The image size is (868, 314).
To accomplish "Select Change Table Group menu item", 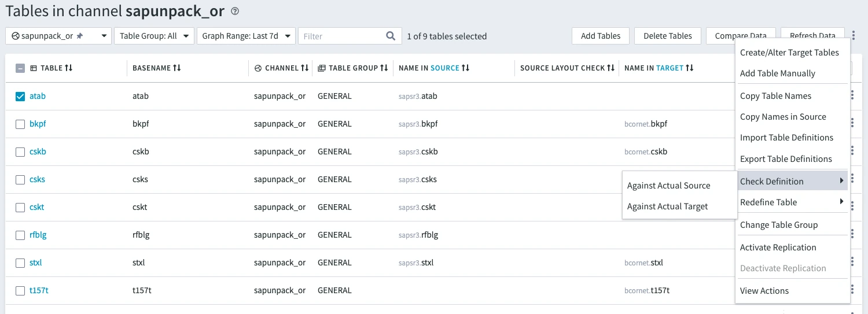I will pyautogui.click(x=779, y=224).
